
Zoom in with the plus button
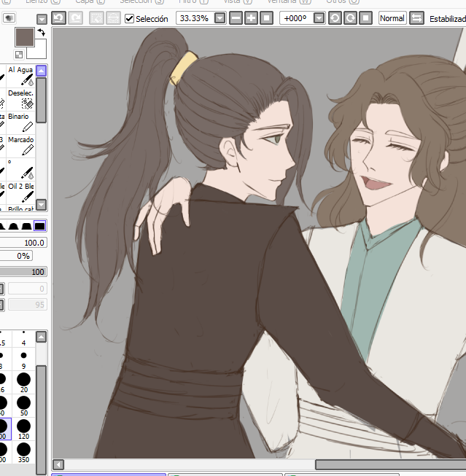coord(251,18)
